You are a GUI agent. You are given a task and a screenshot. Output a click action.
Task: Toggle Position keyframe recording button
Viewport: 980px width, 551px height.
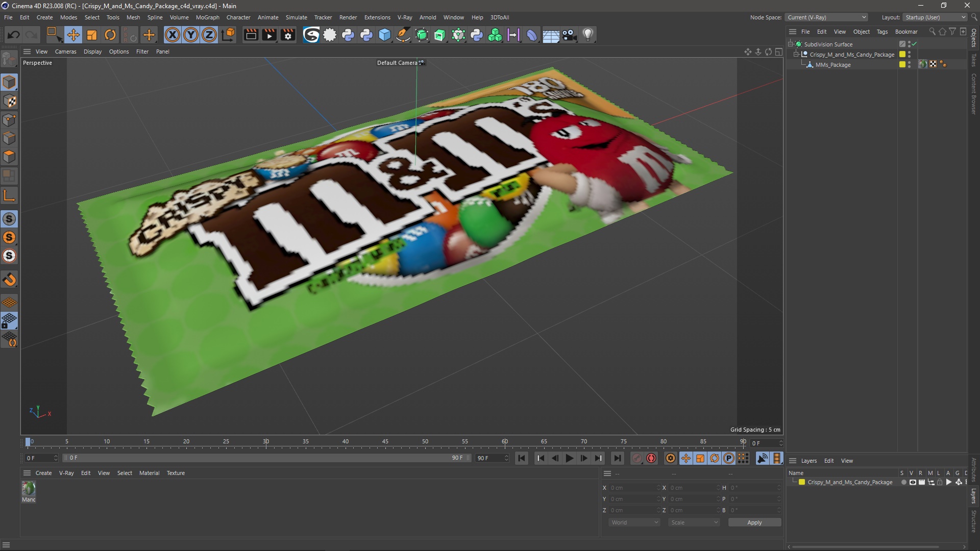point(686,458)
